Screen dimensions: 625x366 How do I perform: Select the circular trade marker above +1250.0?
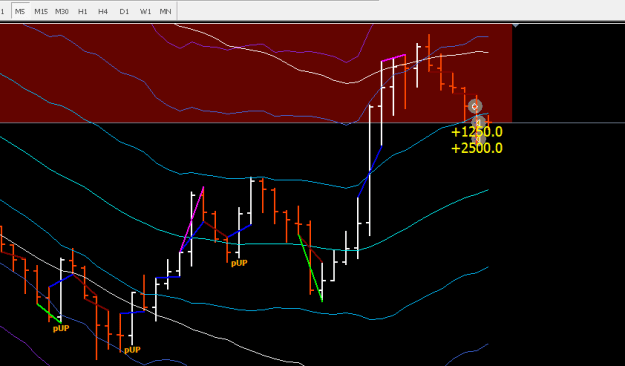coord(474,106)
